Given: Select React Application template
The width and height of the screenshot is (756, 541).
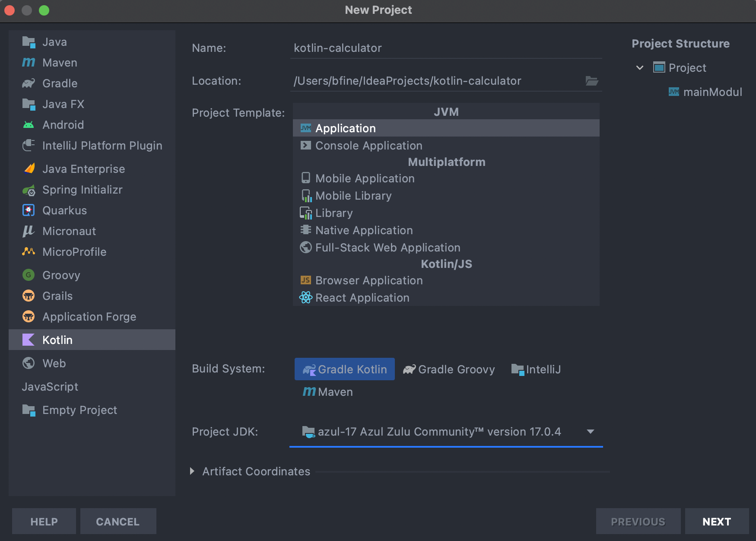Looking at the screenshot, I should 446,298.
